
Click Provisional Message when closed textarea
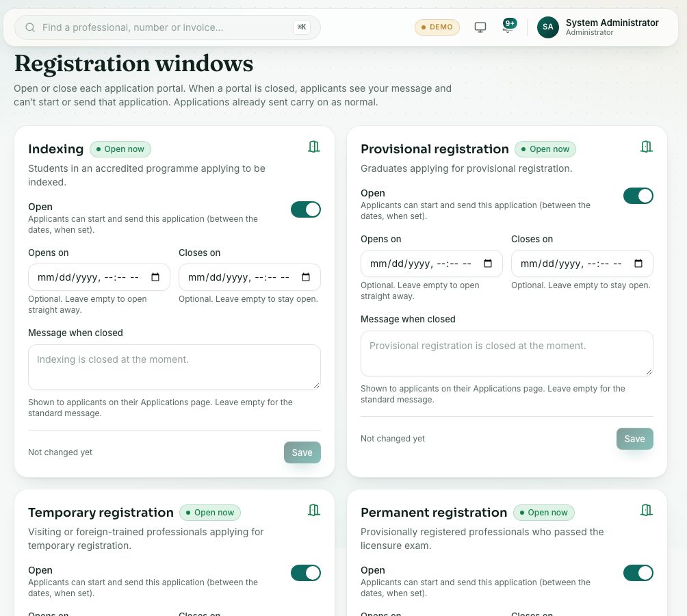click(507, 354)
